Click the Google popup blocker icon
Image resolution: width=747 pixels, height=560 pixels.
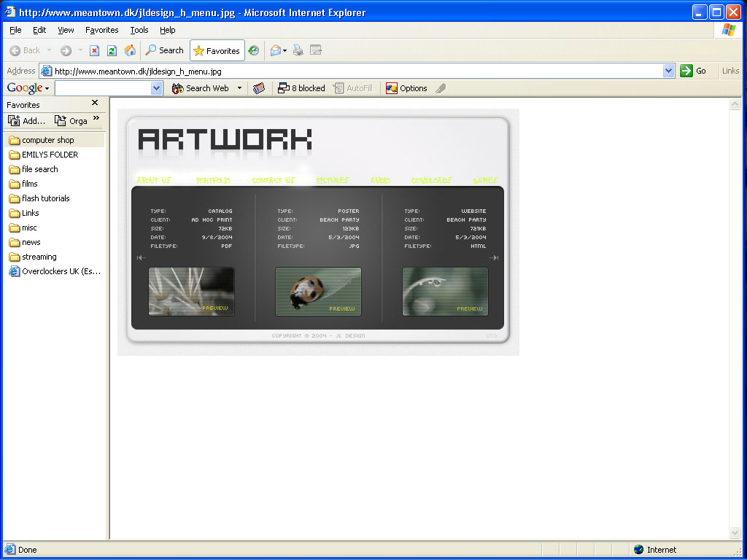tap(301, 87)
